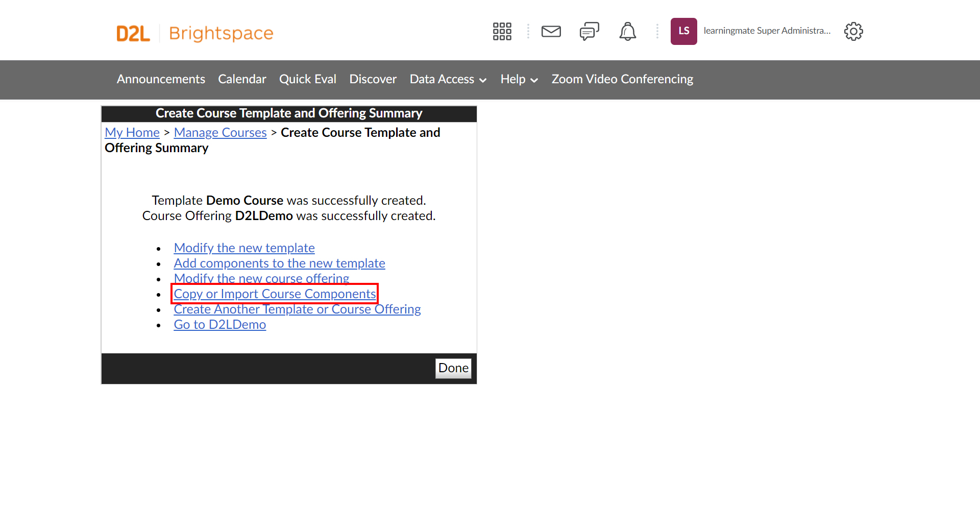
Task: Click Go to D2LDemo link
Action: pyautogui.click(x=219, y=325)
